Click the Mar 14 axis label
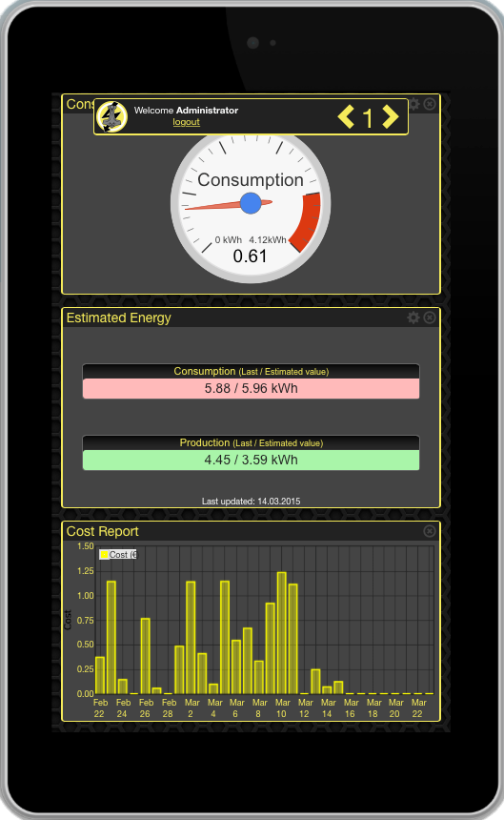 (x=328, y=708)
